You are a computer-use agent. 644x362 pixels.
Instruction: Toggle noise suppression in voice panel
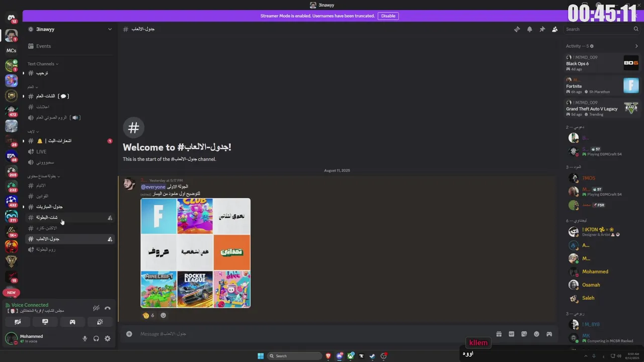coord(96,308)
